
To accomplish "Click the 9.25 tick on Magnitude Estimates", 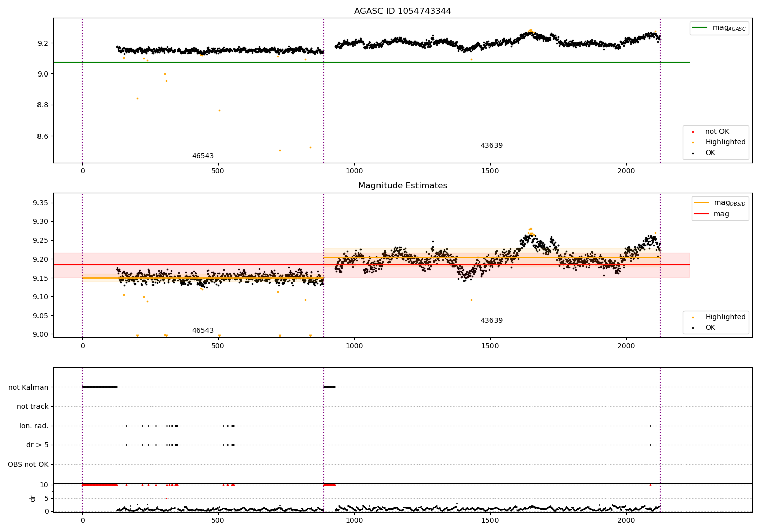I will 41,240.
